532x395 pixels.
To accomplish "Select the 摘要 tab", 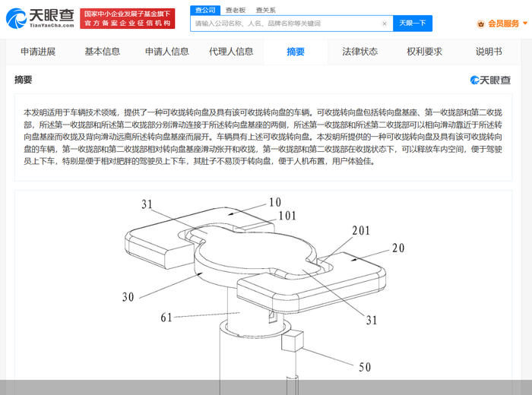I will (x=296, y=52).
